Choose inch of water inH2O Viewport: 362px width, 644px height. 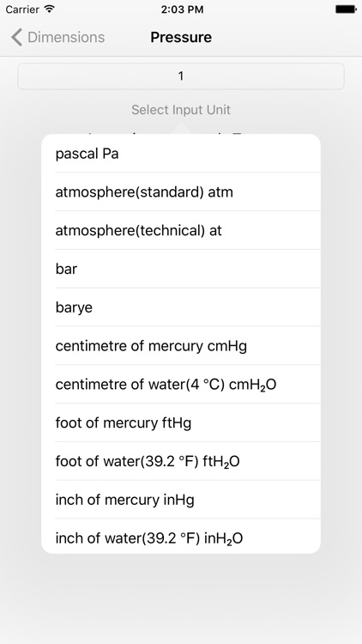(x=181, y=537)
